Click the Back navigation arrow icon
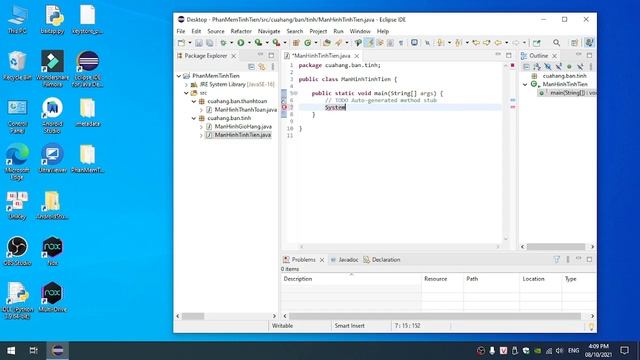640x360 pixels. [x=498, y=43]
